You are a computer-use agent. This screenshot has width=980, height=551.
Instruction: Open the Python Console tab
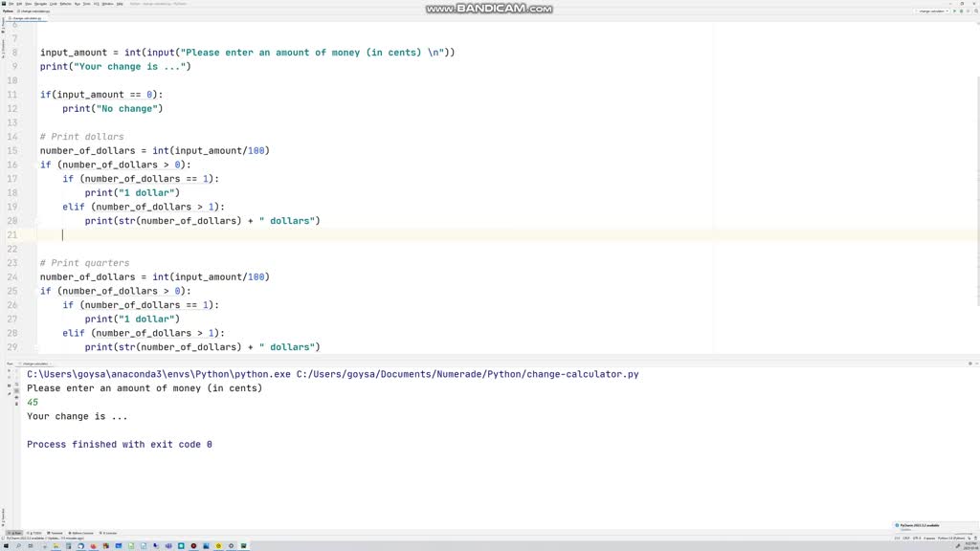(80, 533)
